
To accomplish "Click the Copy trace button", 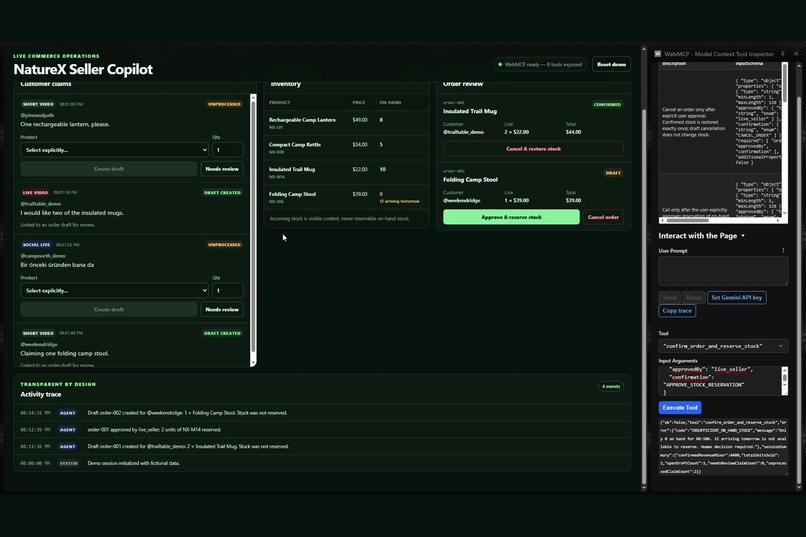I will coord(677,310).
